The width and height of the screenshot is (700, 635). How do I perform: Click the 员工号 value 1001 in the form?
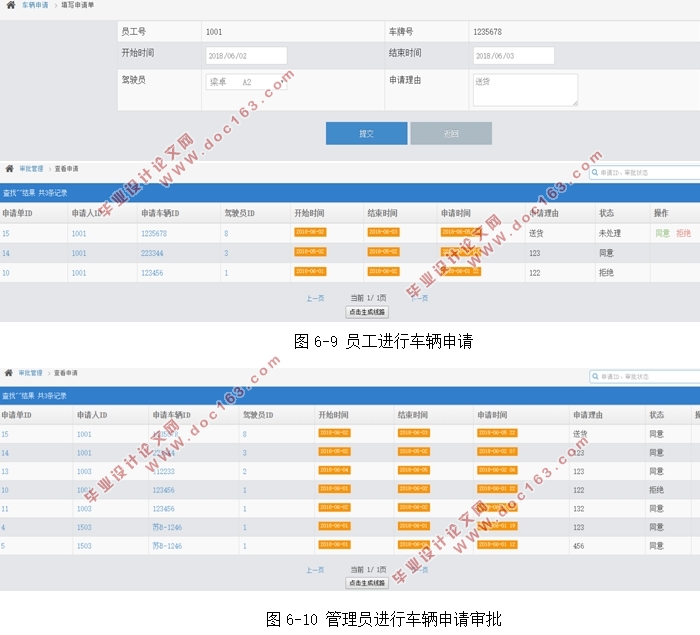214,32
